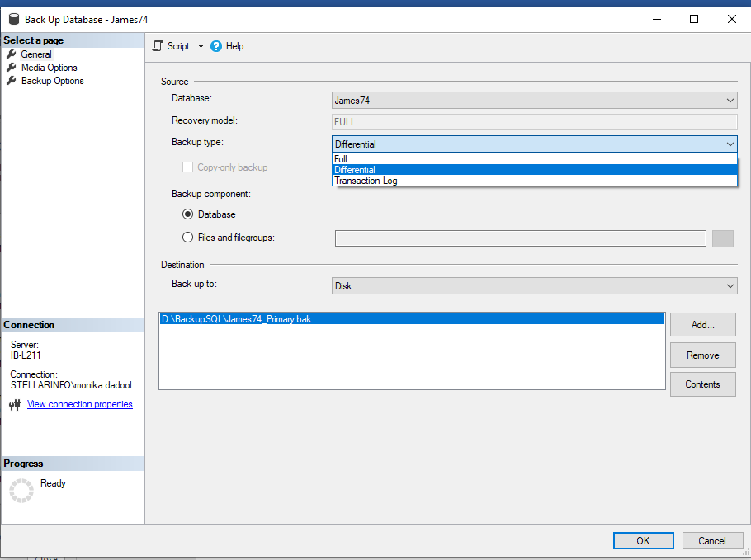Screen dimensions: 751x560
Task: Click the wrench icon beside Backup Options
Action: tap(11, 81)
